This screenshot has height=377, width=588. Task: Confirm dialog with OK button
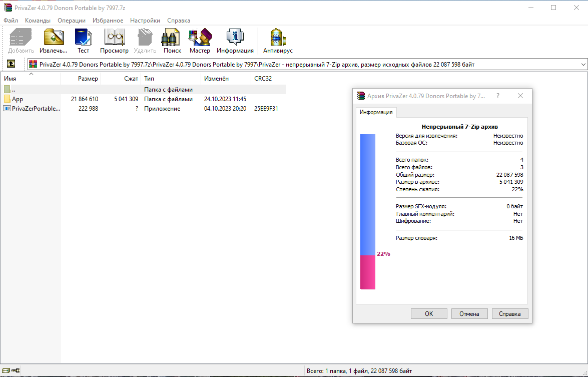point(429,313)
